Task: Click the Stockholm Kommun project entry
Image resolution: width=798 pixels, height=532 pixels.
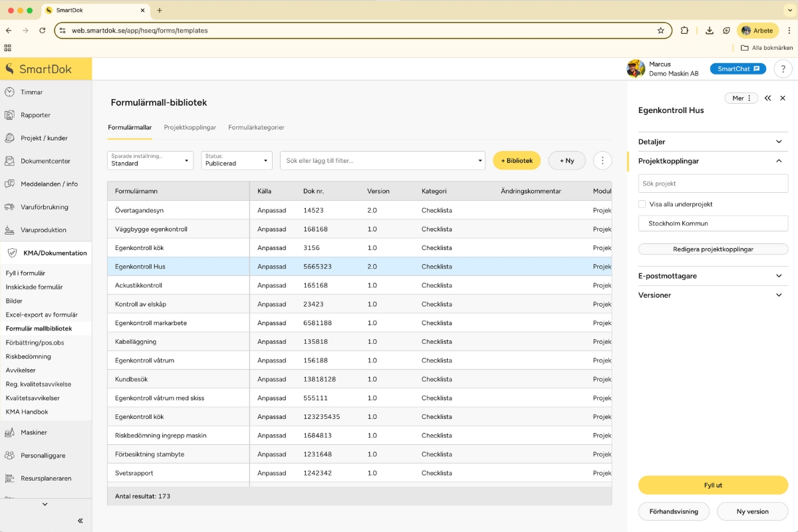Action: click(713, 223)
